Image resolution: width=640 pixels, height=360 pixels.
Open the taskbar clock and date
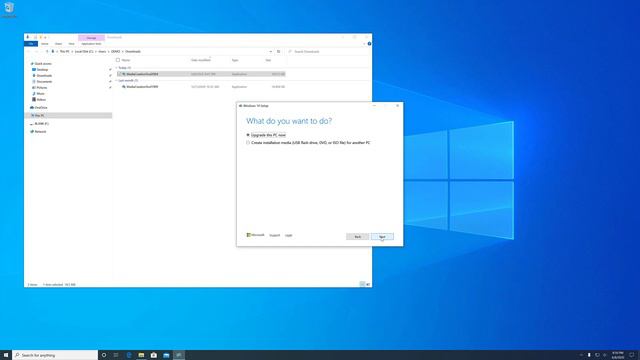point(618,355)
